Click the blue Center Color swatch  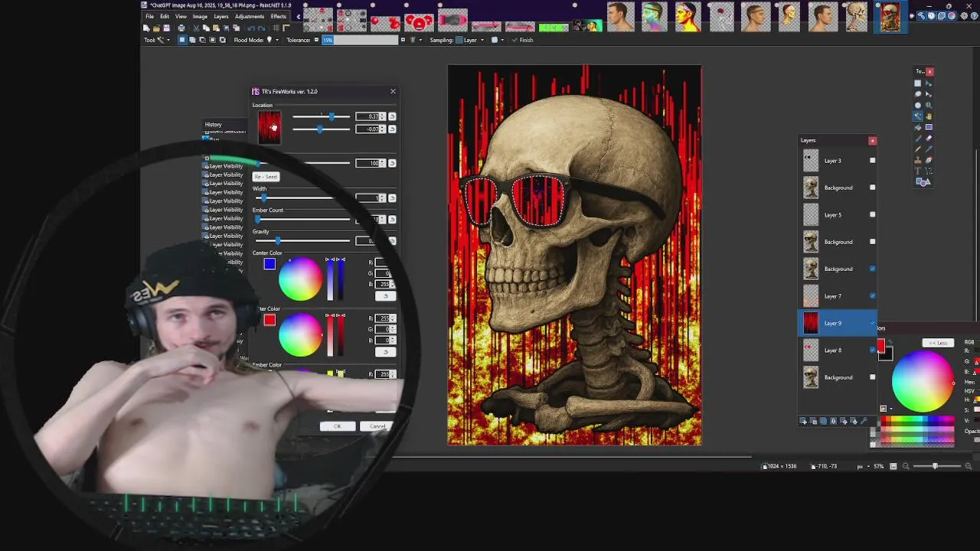click(269, 264)
